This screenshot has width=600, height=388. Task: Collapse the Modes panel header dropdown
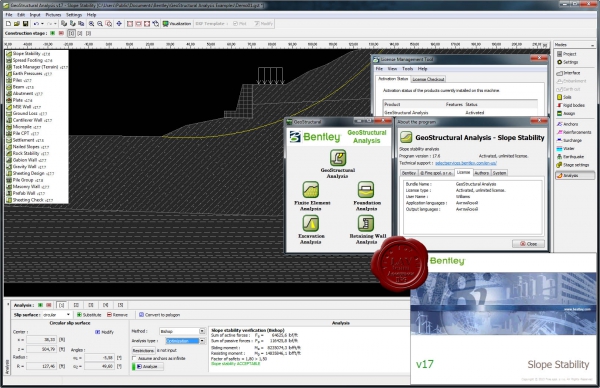[x=592, y=45]
